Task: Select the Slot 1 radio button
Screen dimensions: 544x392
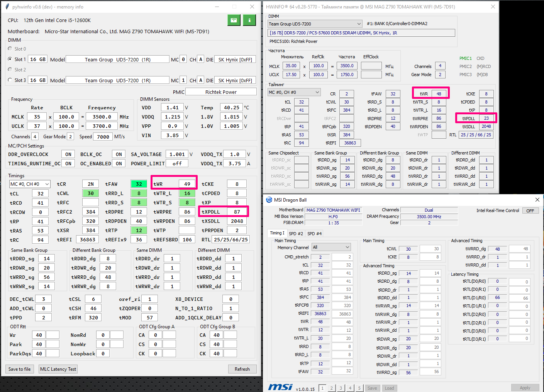Action: pyautogui.click(x=10, y=59)
